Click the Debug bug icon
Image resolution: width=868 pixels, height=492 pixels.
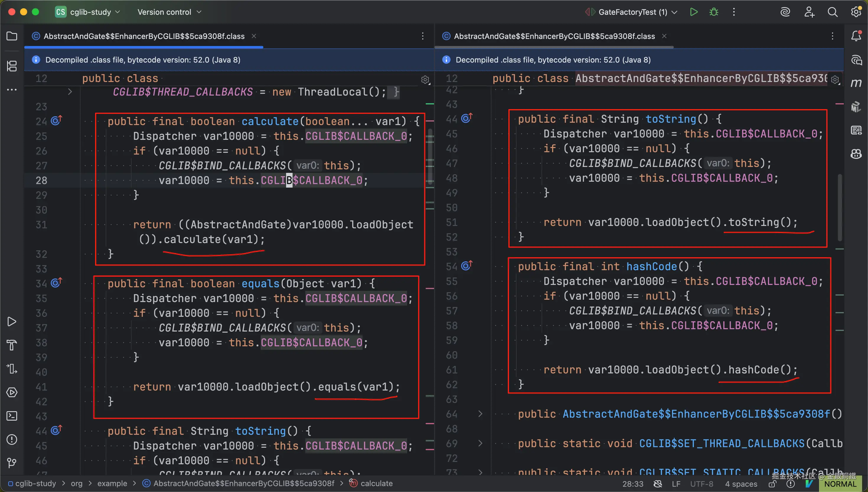[x=714, y=12]
